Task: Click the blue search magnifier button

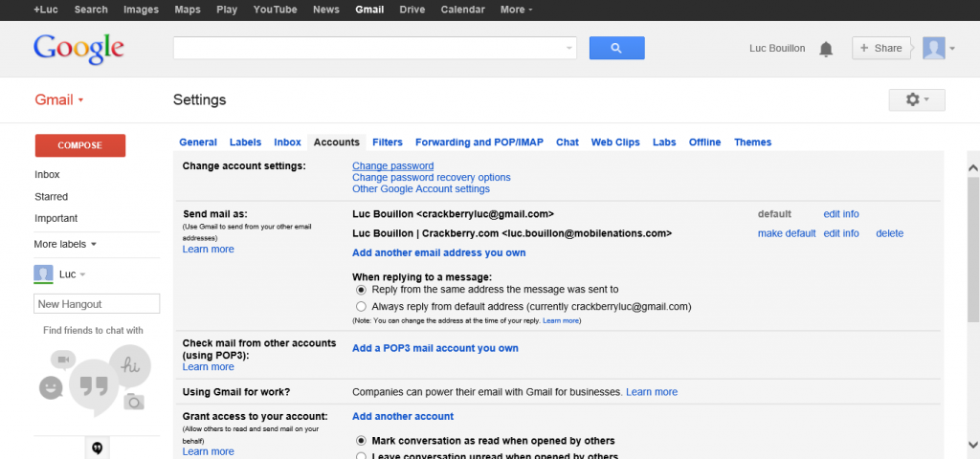Action: 616,48
